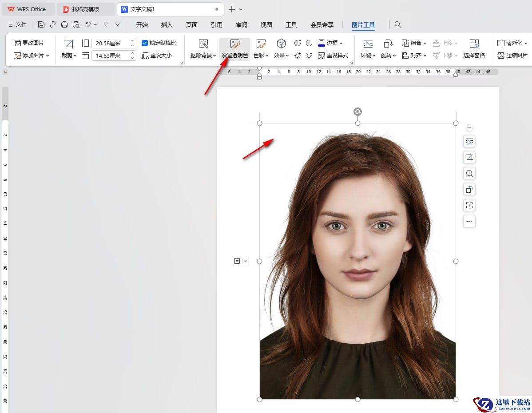The image size is (532, 413).
Task: Decrease width value with the down stepper arrow
Action: [x=132, y=58]
